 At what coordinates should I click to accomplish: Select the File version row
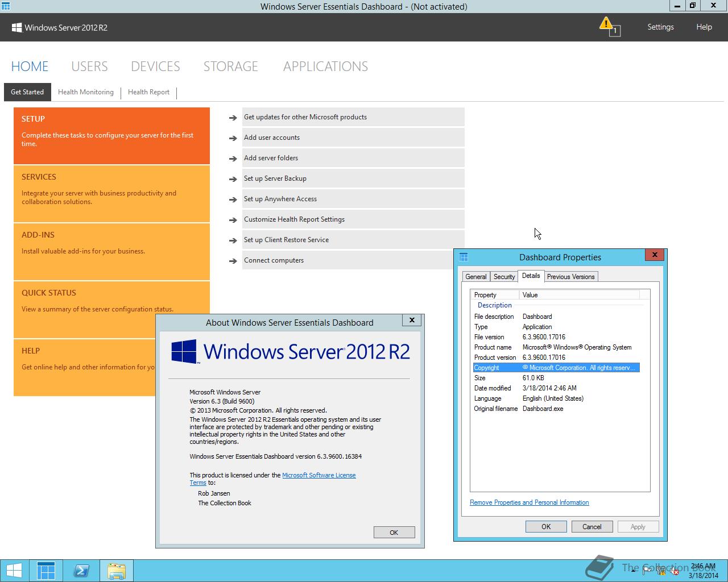(x=556, y=337)
